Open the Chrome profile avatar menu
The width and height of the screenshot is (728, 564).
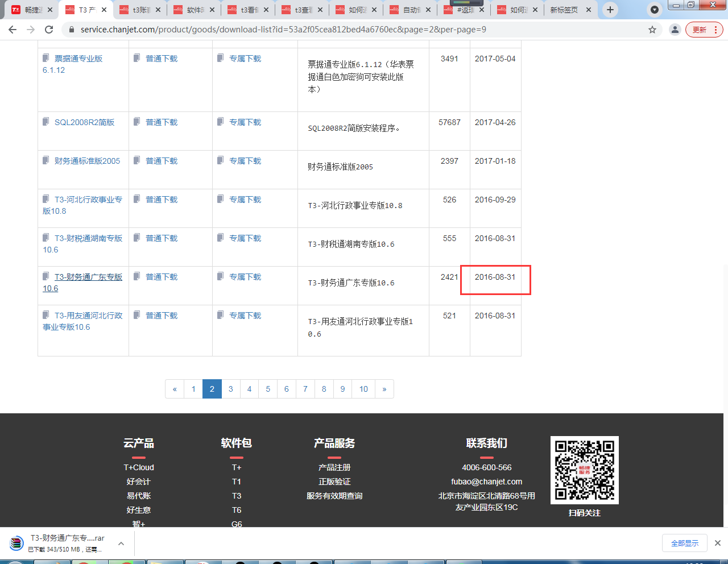[675, 30]
